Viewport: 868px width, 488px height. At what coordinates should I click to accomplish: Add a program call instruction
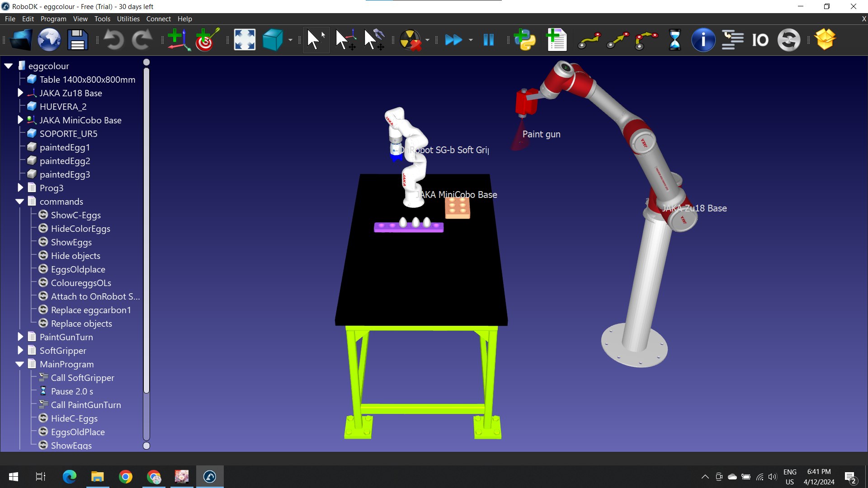[x=732, y=40]
